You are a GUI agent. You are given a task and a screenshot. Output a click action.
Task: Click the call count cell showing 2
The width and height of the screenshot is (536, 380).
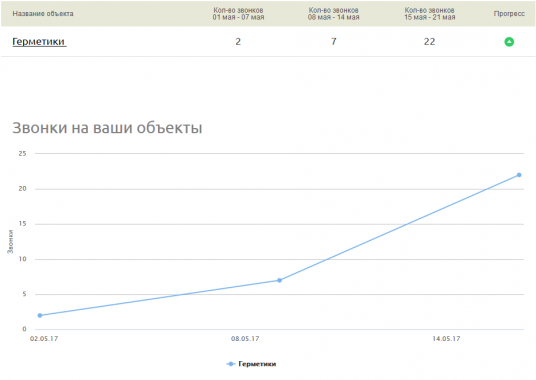click(x=238, y=42)
